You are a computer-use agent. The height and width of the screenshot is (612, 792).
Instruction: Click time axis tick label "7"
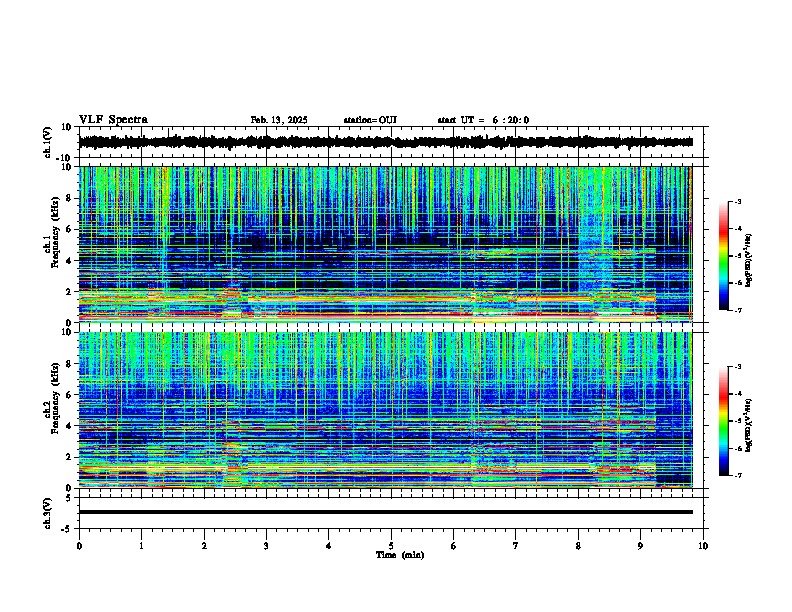(x=516, y=546)
